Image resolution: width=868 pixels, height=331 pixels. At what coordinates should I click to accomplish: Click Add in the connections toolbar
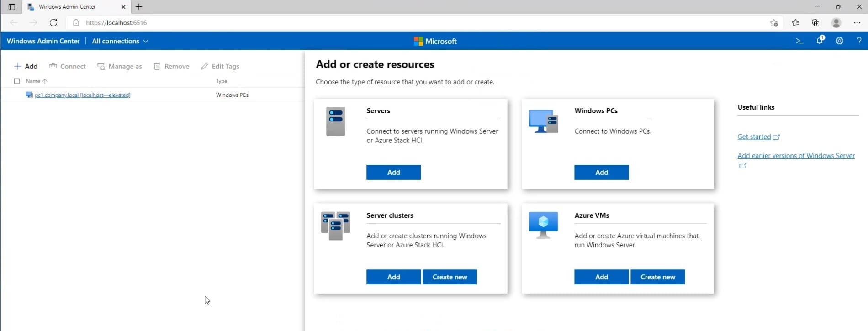[x=26, y=66]
